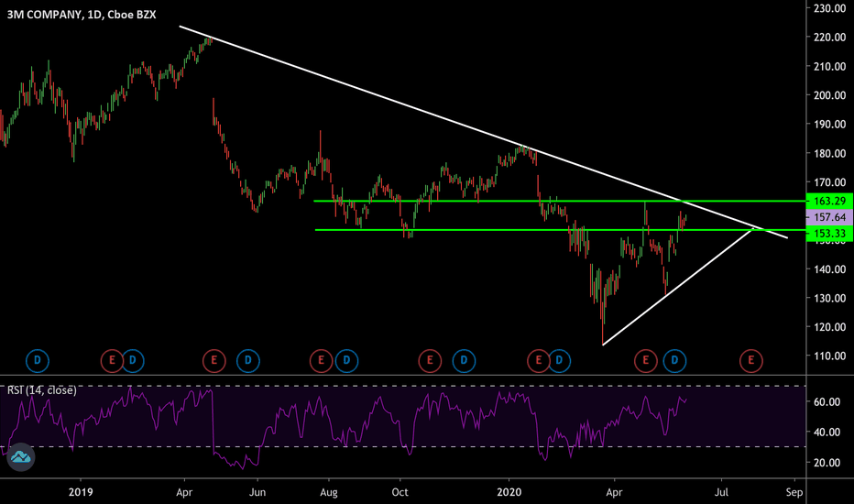This screenshot has height=504, width=854.
Task: Open the February 2020 dividend marker
Action: (x=559, y=360)
